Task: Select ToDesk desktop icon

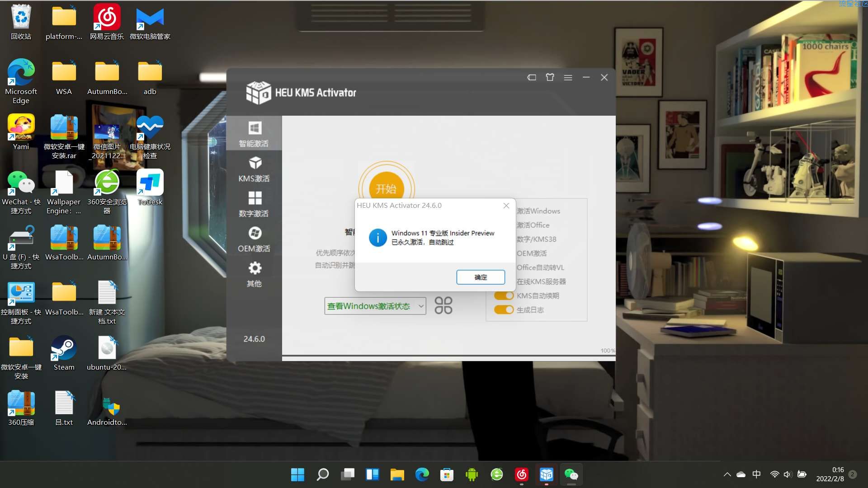Action: coord(150,188)
